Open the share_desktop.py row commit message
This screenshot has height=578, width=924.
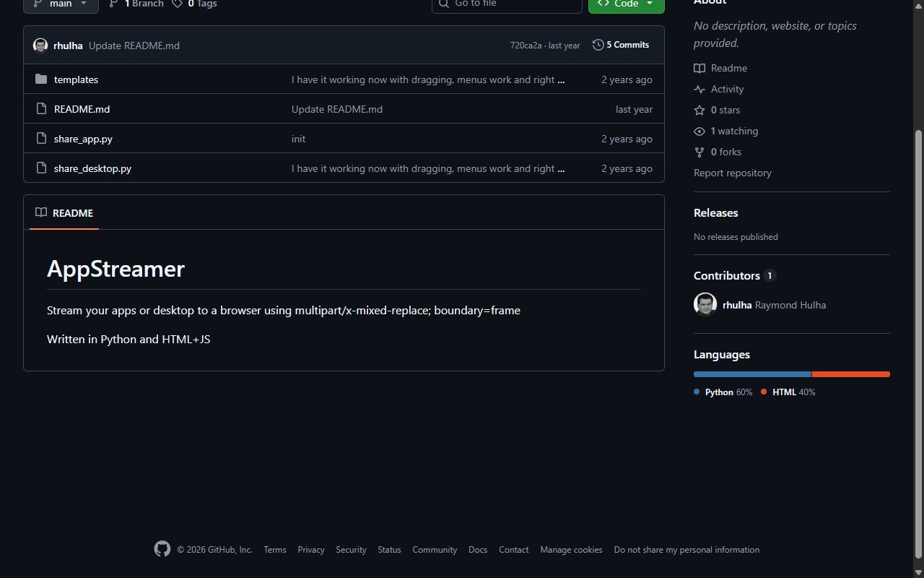(x=423, y=168)
